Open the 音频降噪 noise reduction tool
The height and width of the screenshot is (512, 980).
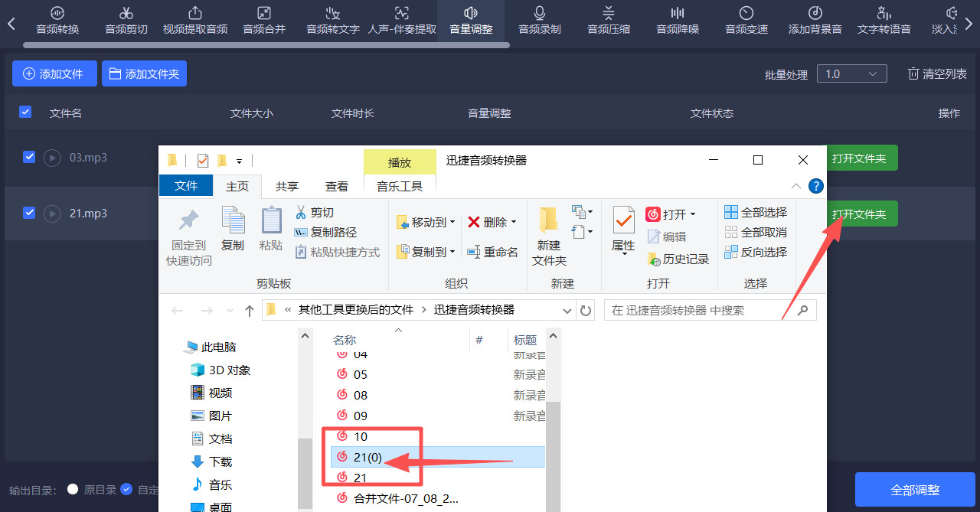(678, 21)
